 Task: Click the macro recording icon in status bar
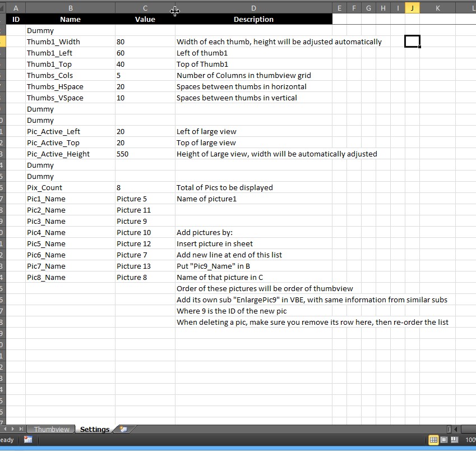[x=28, y=439]
